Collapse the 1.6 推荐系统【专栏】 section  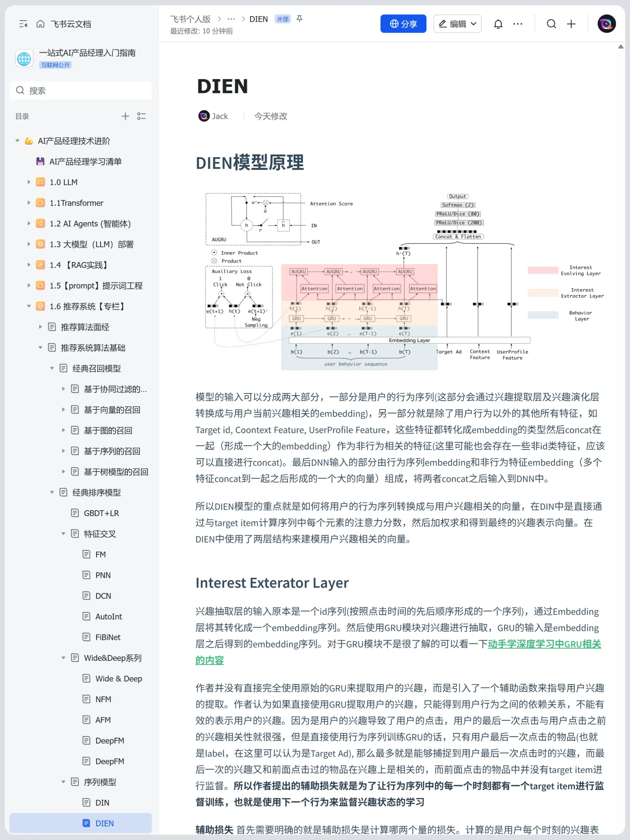29,306
